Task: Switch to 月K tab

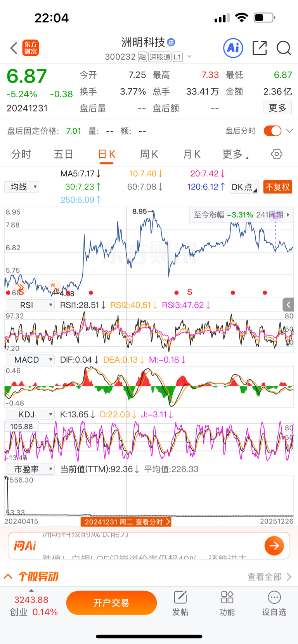Action: pos(191,154)
